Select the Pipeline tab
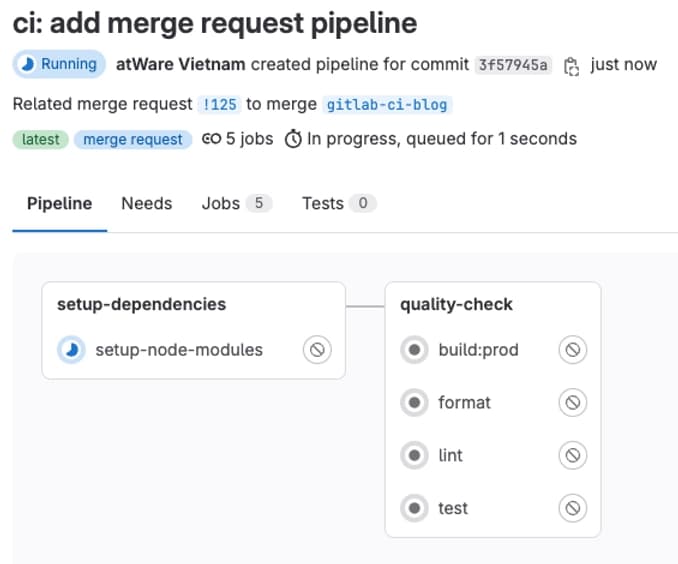The width and height of the screenshot is (678, 564). point(59,204)
